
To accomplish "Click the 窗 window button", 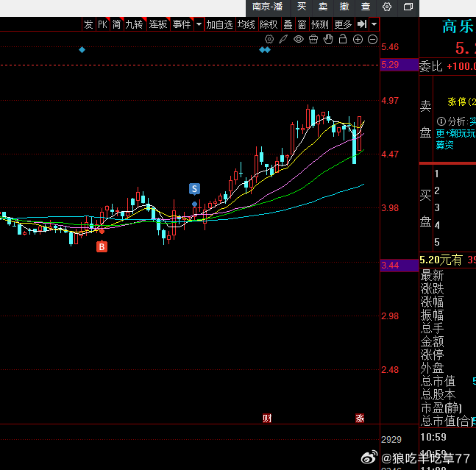I will pyautogui.click(x=302, y=24).
